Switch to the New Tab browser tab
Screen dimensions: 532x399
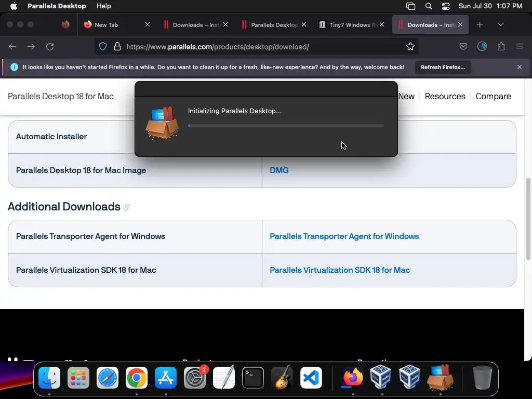coord(116,25)
